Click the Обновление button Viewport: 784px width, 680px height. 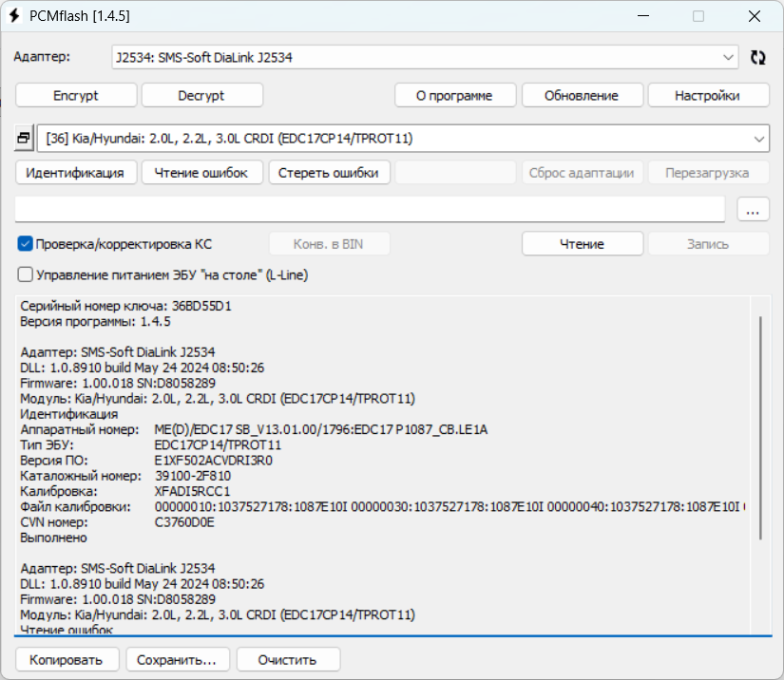[x=582, y=95]
